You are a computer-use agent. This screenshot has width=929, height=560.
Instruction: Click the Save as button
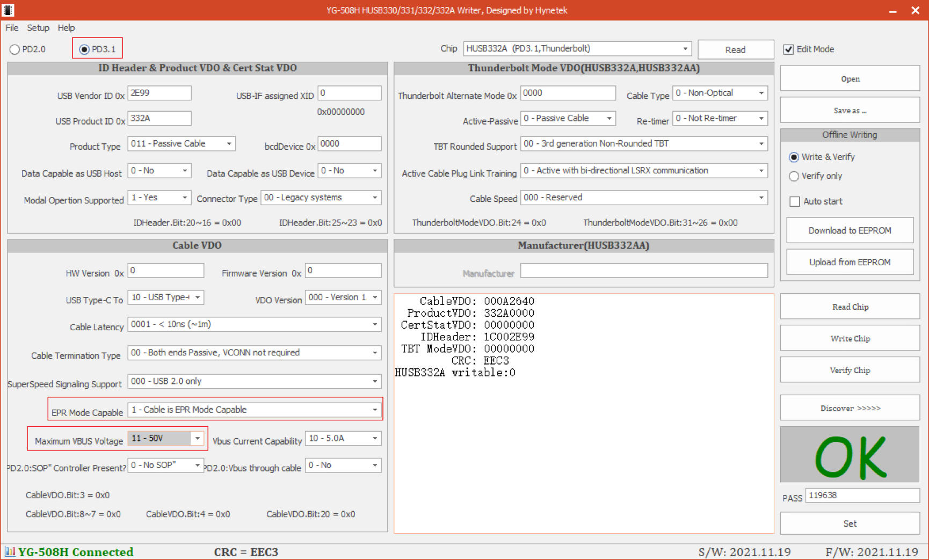pyautogui.click(x=850, y=111)
